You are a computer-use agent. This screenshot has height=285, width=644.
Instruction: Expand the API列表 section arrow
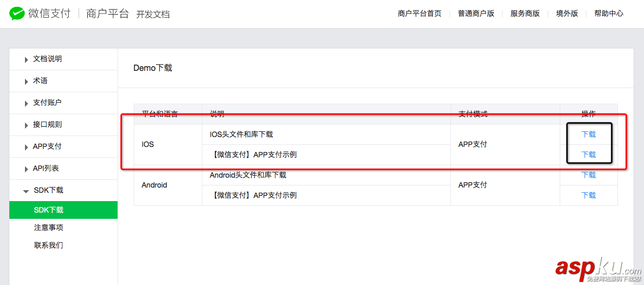pyautogui.click(x=27, y=169)
